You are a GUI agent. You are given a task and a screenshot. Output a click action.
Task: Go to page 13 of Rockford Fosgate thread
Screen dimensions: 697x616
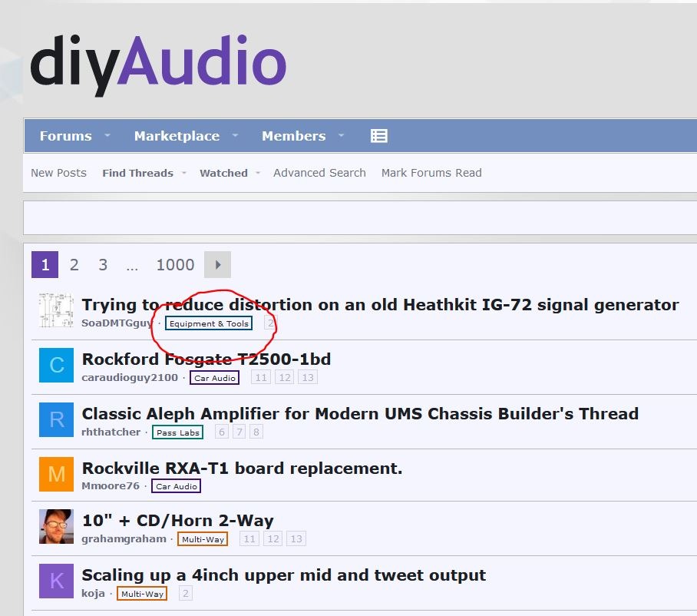tap(308, 378)
